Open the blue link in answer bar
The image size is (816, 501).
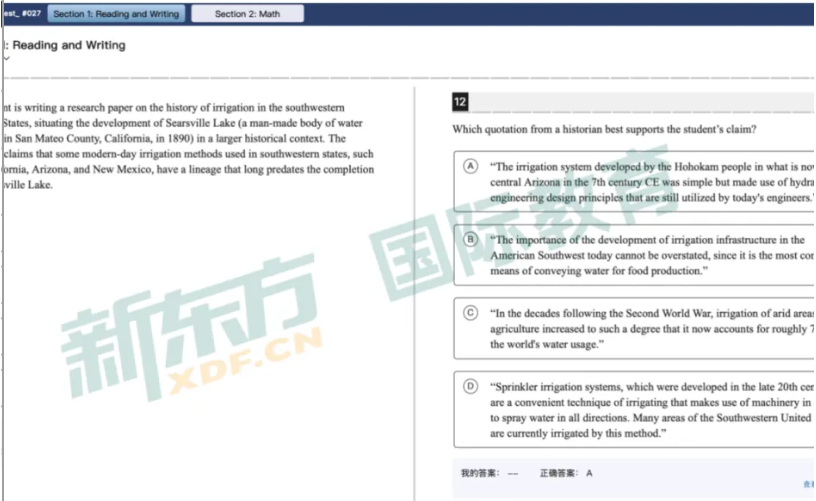808,484
